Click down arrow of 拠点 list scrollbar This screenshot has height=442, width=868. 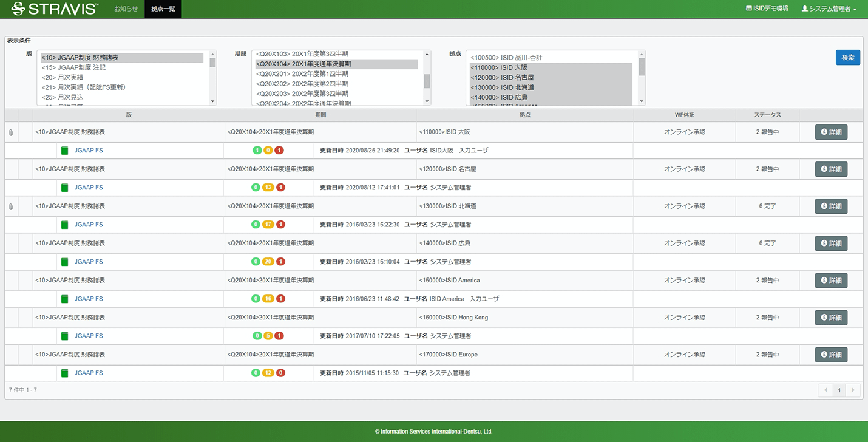pyautogui.click(x=642, y=101)
